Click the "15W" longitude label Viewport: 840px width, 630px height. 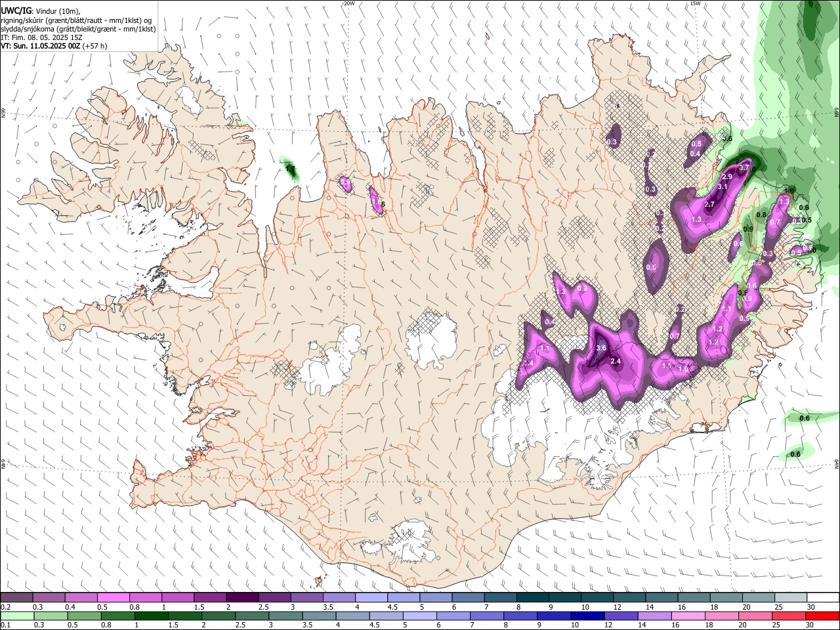(695, 3)
